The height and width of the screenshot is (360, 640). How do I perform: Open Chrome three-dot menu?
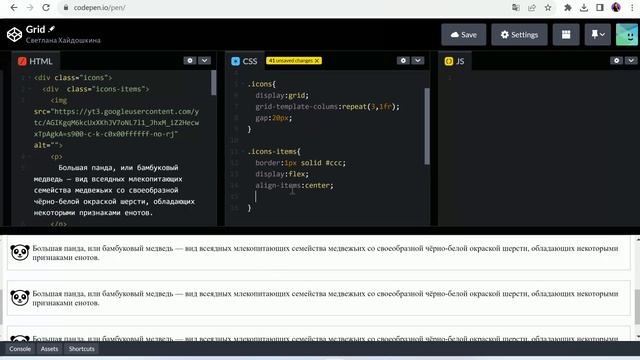click(632, 7)
